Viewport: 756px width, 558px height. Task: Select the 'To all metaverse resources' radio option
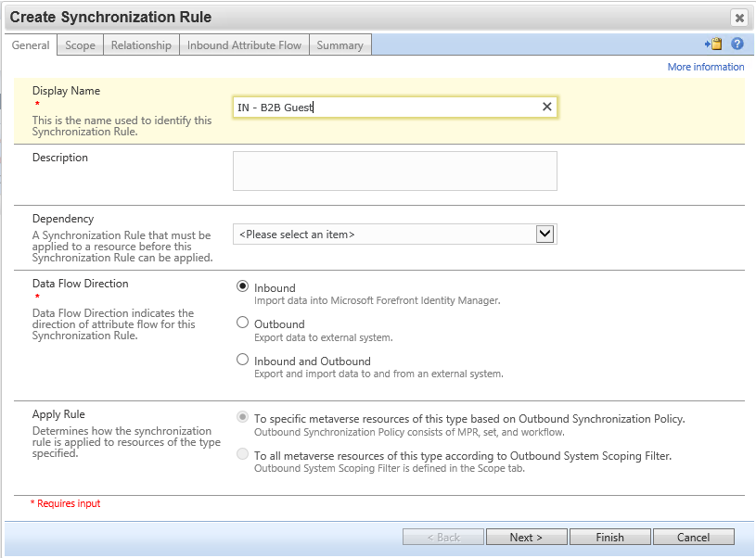(242, 454)
